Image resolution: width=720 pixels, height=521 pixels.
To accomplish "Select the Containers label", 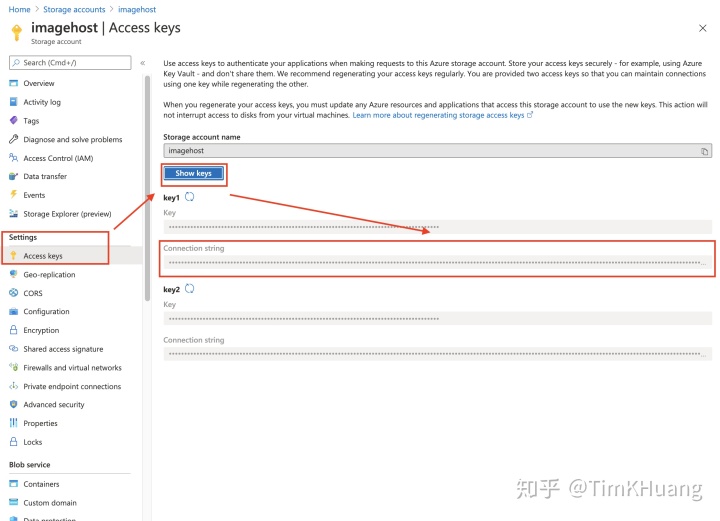I will pyautogui.click(x=41, y=484).
